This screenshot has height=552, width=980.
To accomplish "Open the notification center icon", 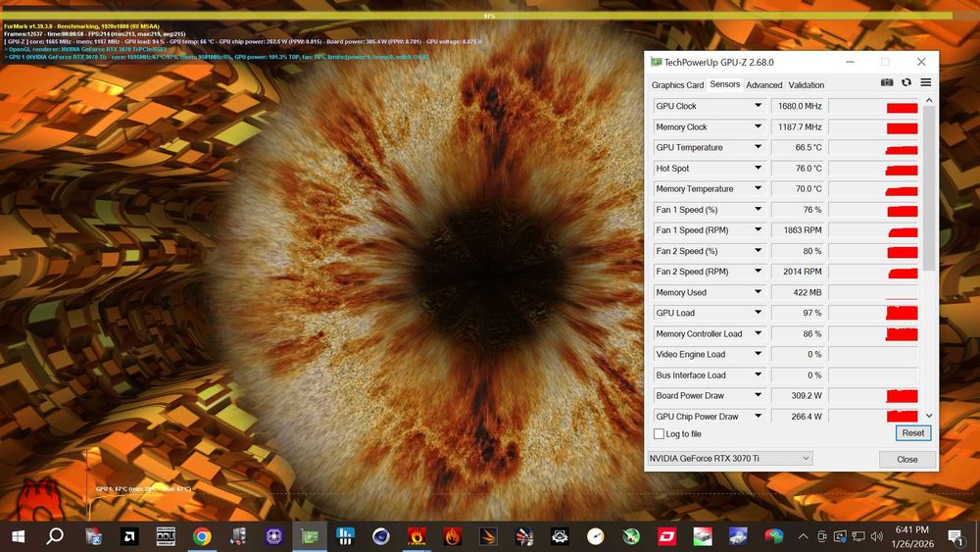I will click(955, 536).
